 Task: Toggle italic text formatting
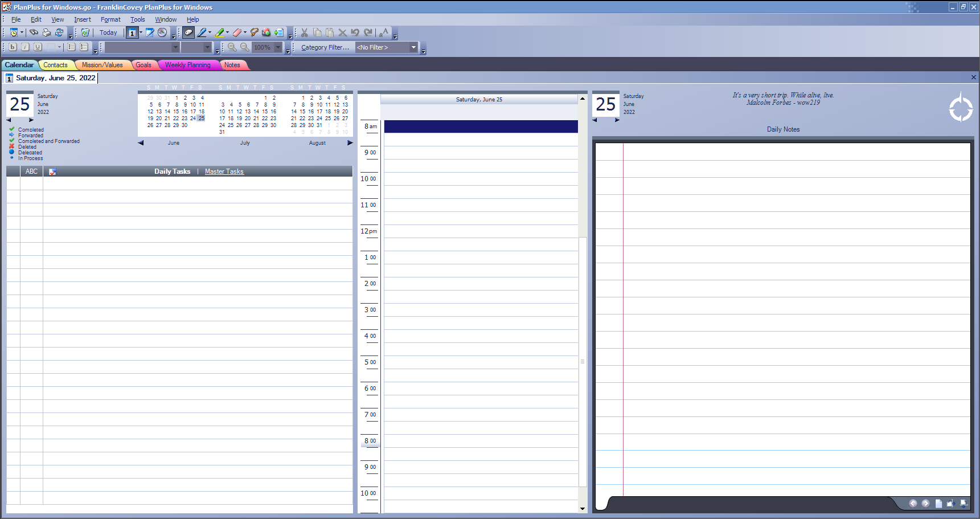(x=25, y=47)
